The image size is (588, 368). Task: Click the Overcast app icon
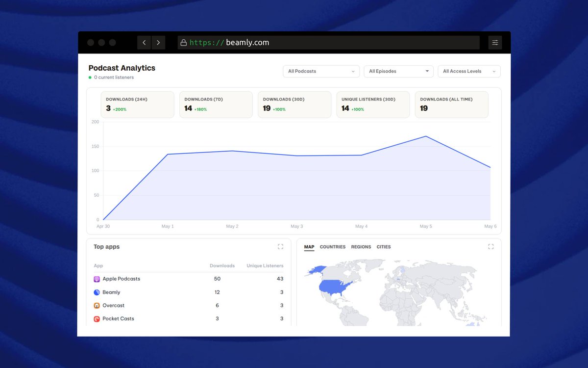pyautogui.click(x=97, y=306)
